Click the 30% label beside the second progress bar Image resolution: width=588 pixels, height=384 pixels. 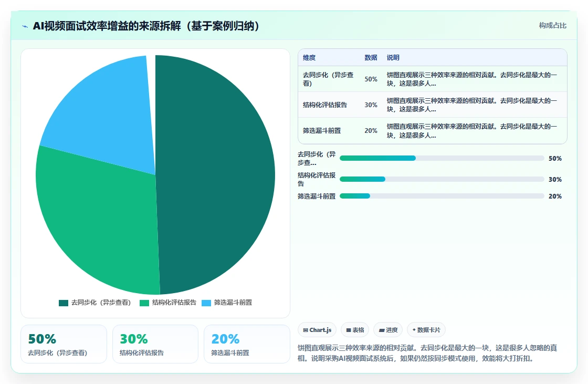click(x=555, y=180)
